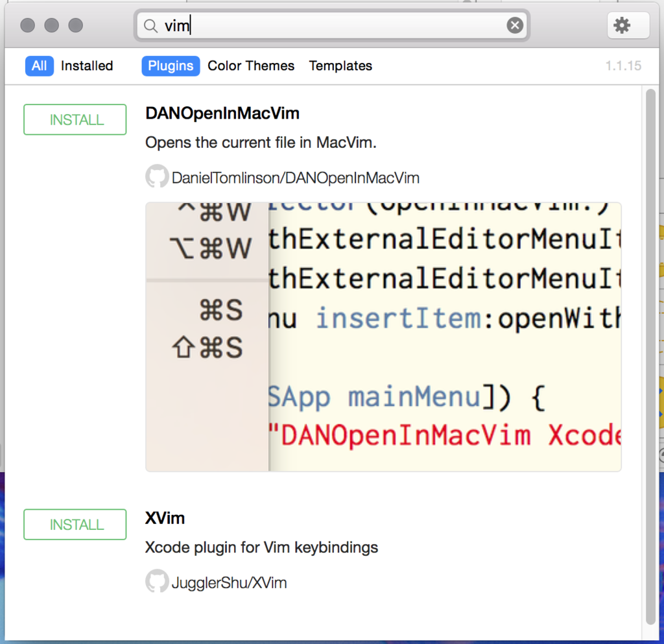Click the XVim plugin title
Image resolution: width=664 pixels, height=644 pixels.
[x=165, y=518]
